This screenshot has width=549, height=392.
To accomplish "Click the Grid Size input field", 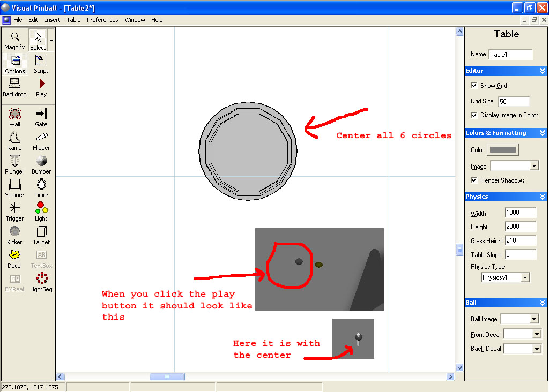I will click(x=514, y=102).
